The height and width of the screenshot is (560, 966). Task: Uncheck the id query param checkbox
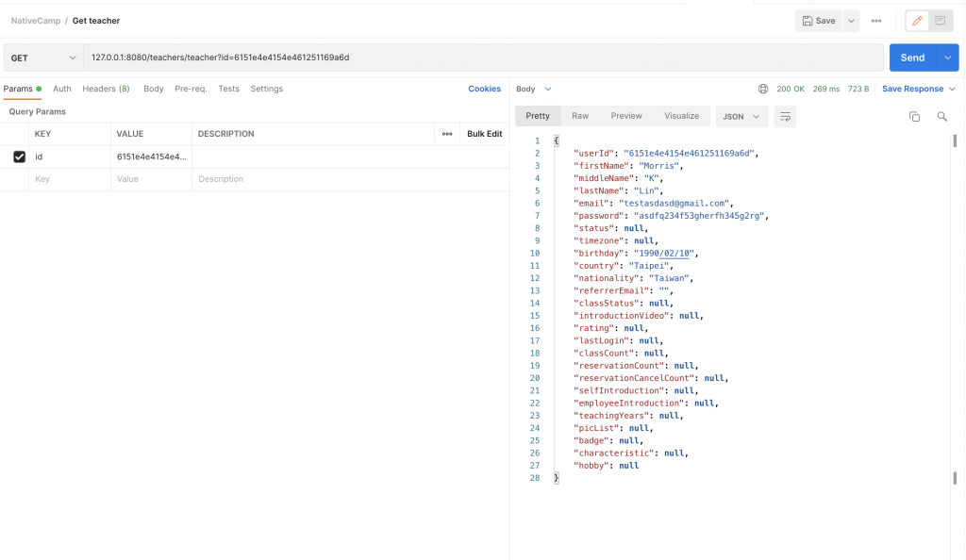coord(19,156)
